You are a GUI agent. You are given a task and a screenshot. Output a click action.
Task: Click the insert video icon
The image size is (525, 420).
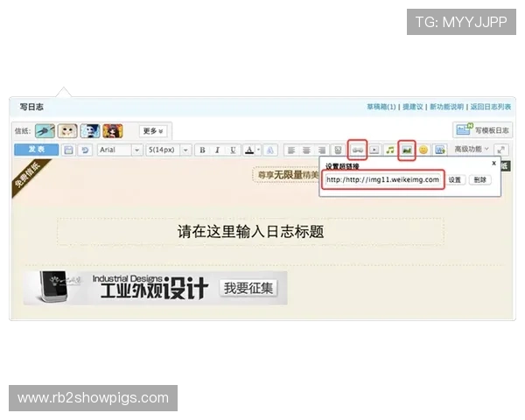[374, 150]
